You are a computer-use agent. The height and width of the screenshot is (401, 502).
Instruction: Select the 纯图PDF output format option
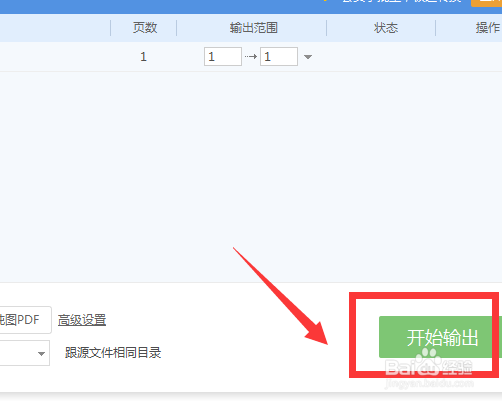[x=25, y=320]
